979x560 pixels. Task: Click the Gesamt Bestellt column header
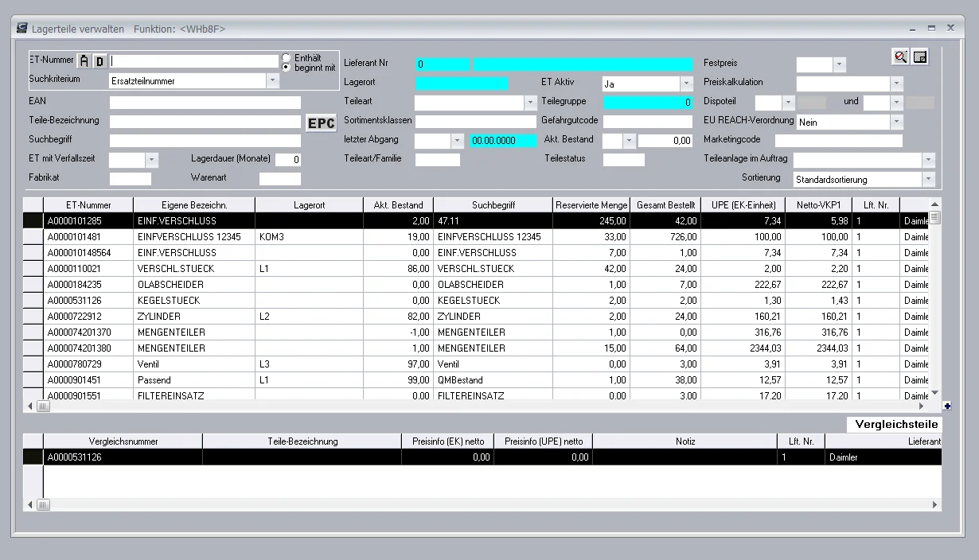667,205
